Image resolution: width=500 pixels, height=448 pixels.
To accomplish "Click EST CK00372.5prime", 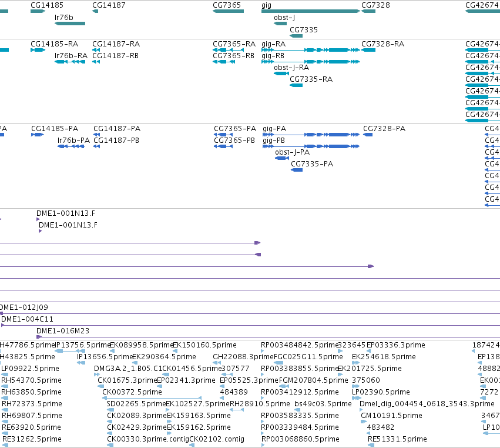I will tap(132, 393).
